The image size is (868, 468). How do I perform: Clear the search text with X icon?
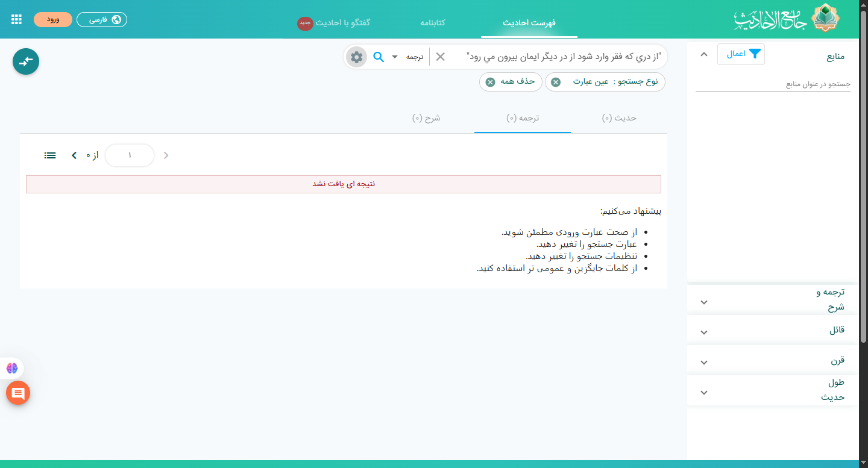tap(441, 57)
